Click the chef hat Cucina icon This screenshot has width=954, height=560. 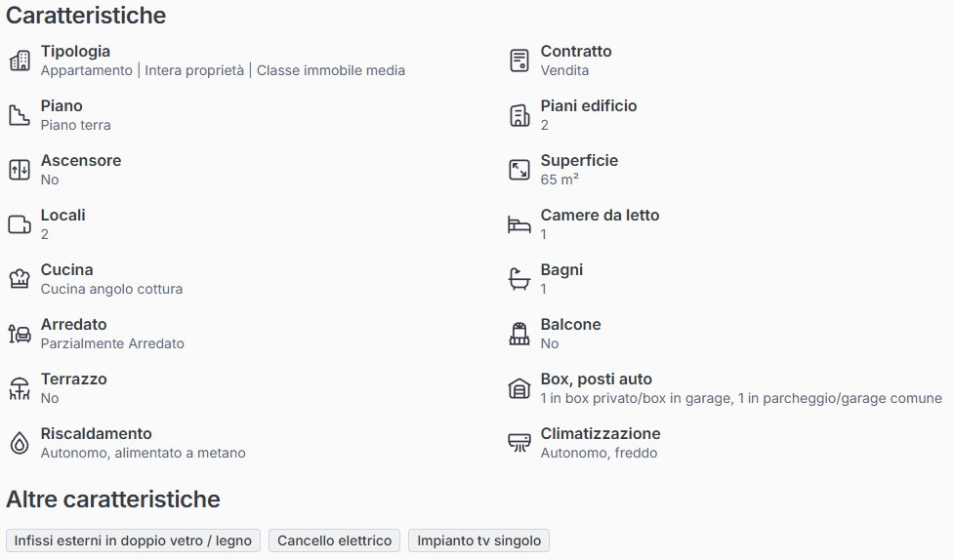pyautogui.click(x=20, y=279)
